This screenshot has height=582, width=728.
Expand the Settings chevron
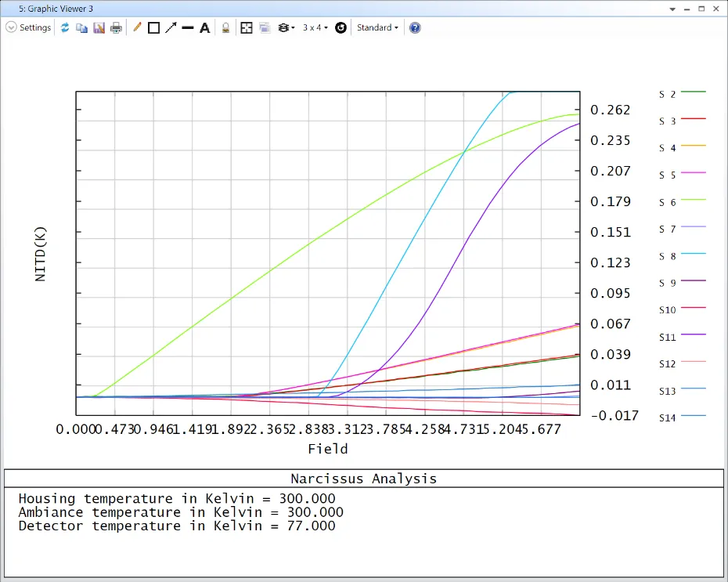click(x=11, y=27)
